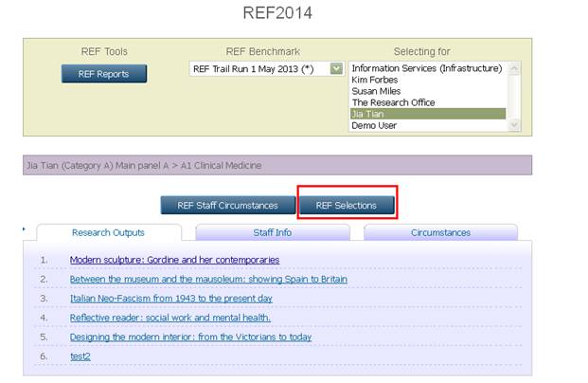Open Between the museum and the mausoleum link
The image size is (588, 383).
click(x=208, y=279)
